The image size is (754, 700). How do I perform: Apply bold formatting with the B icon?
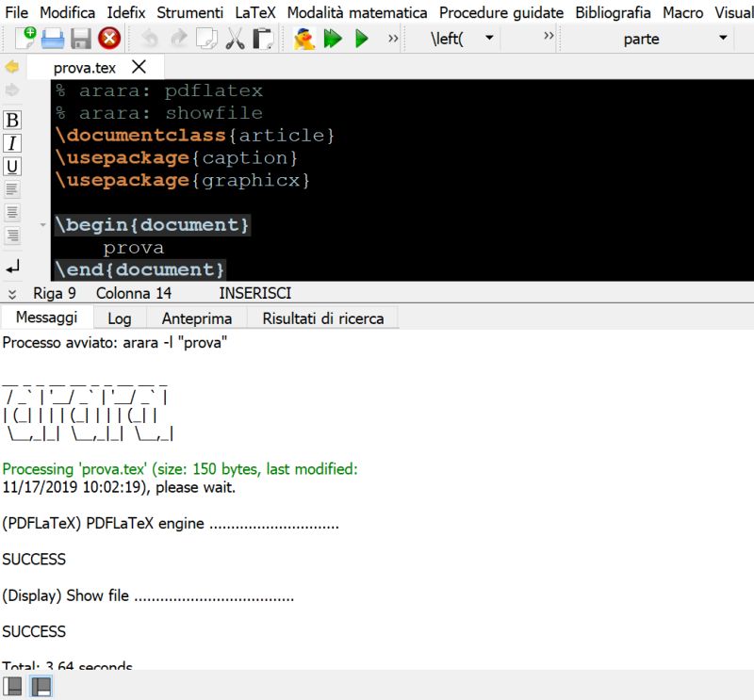(12, 120)
